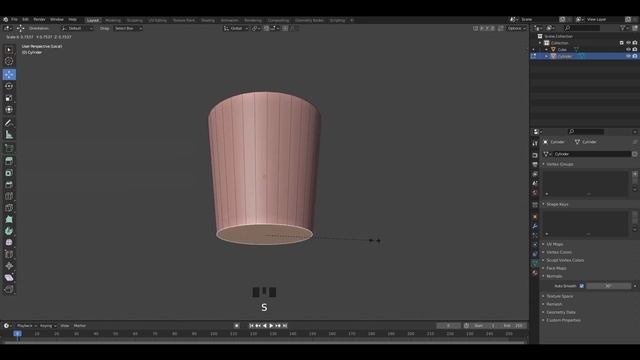Toggle proportional editing in header

[285, 28]
